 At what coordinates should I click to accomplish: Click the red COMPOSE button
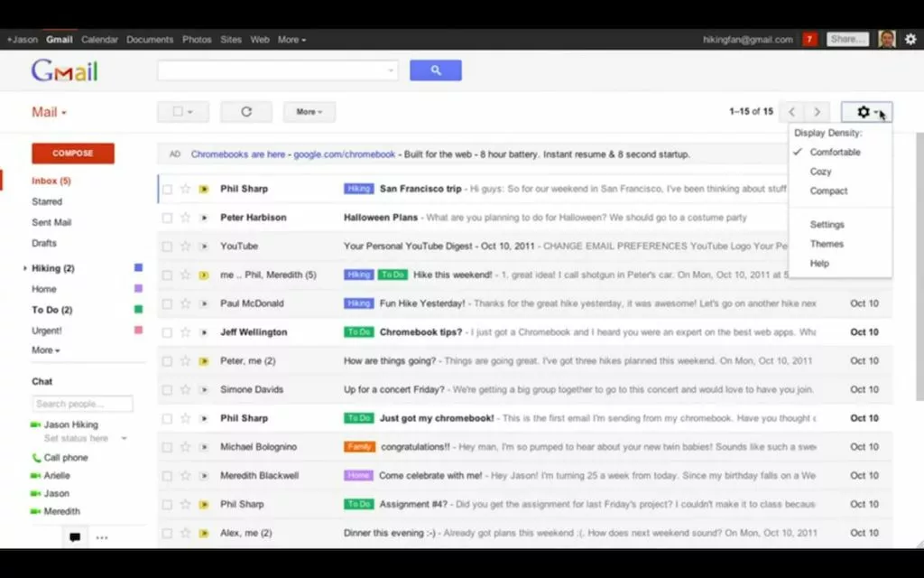click(x=73, y=154)
